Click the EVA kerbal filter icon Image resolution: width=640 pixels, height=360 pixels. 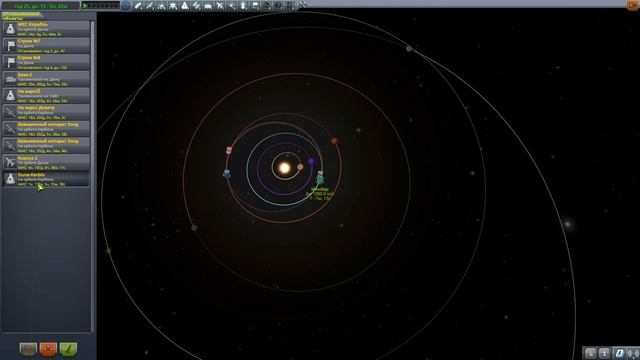coord(243,6)
